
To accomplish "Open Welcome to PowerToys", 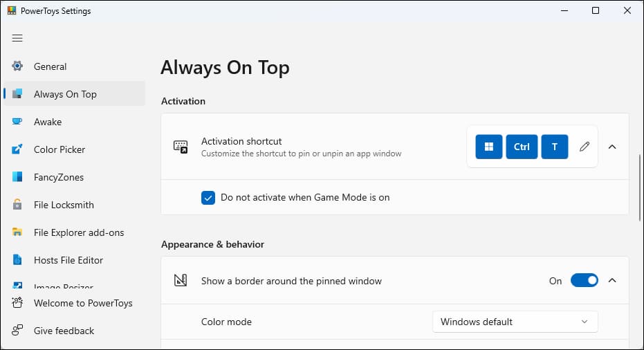I will tap(74, 303).
